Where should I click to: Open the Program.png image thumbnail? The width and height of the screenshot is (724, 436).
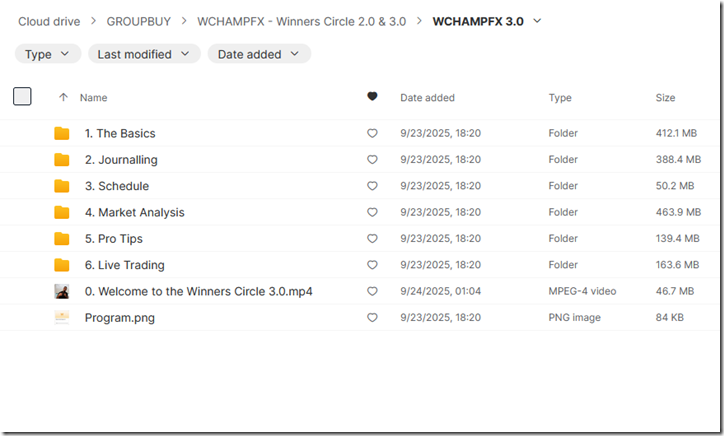(61, 317)
